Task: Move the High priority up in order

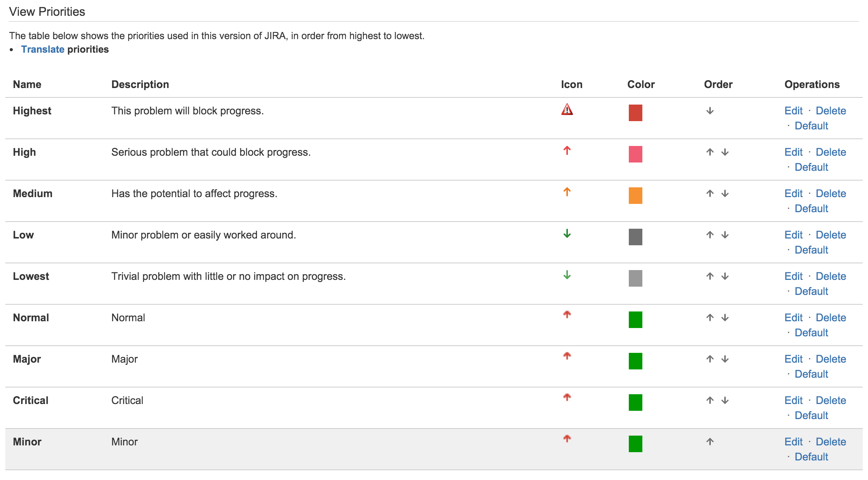Action: click(x=710, y=152)
